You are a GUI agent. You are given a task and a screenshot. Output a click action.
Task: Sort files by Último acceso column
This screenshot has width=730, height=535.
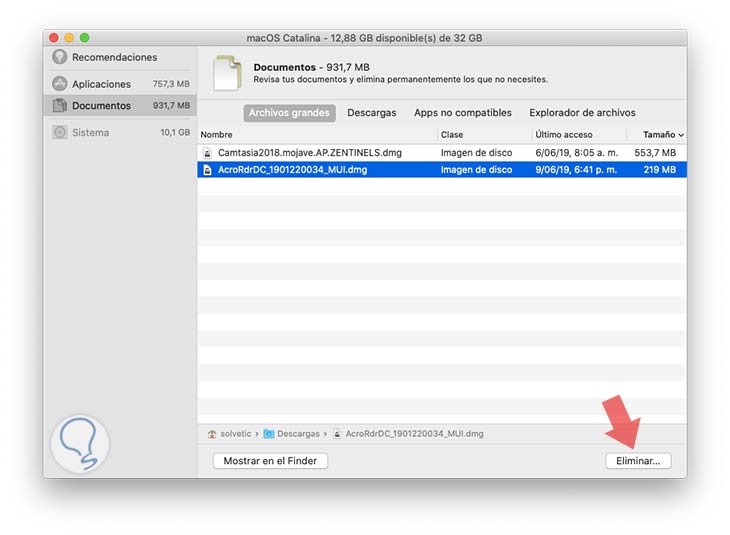(x=579, y=135)
